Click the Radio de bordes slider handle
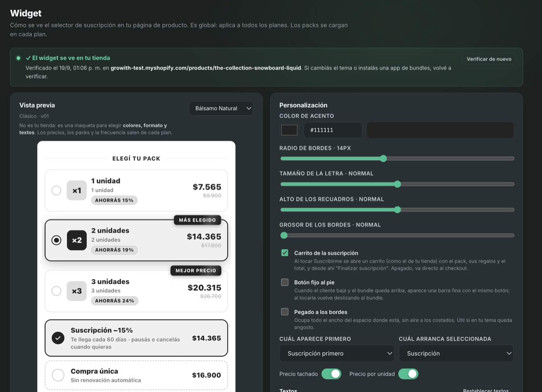Viewport: 542px width, 392px height. 383,158
